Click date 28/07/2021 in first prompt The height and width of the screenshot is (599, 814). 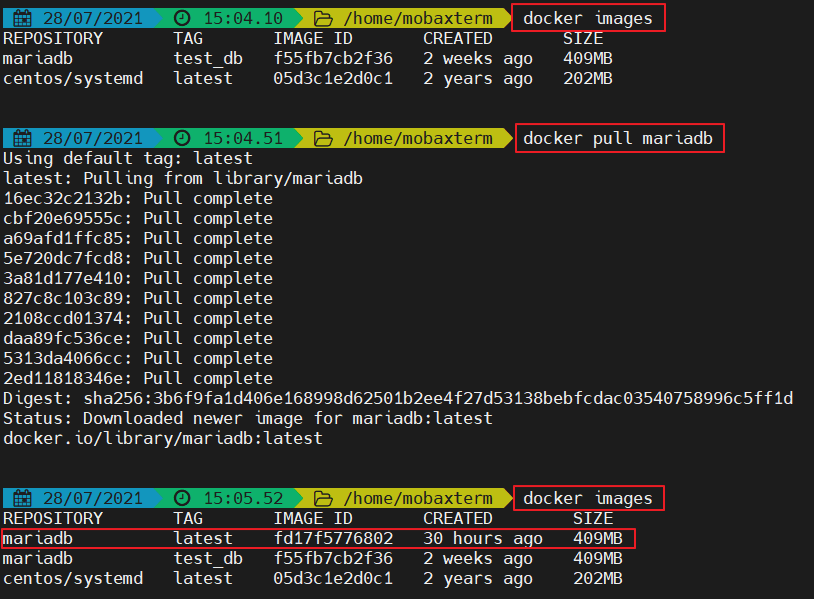[93, 19]
